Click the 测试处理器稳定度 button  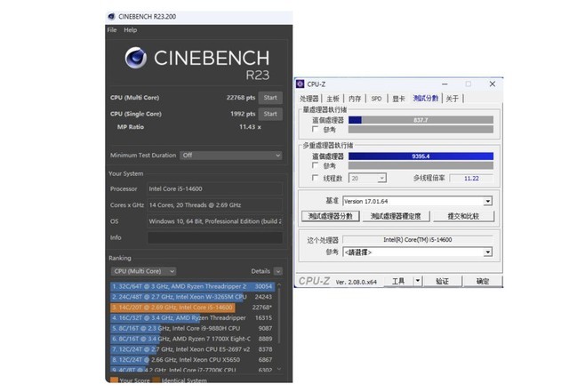point(396,216)
